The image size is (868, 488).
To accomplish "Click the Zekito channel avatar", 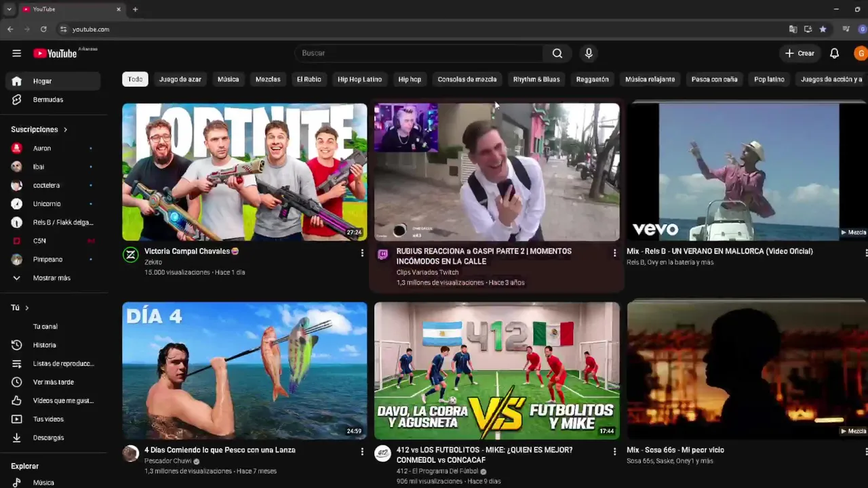I will click(x=130, y=255).
